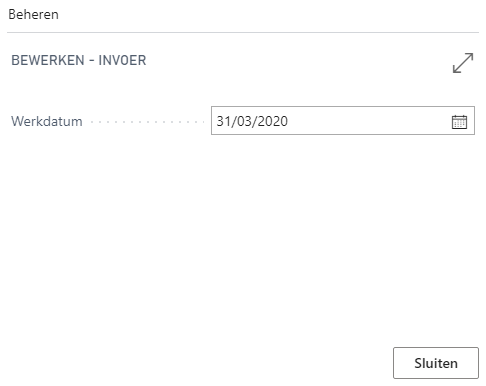Click the Sluiten button
Image resolution: width=486 pixels, height=386 pixels.
click(436, 363)
